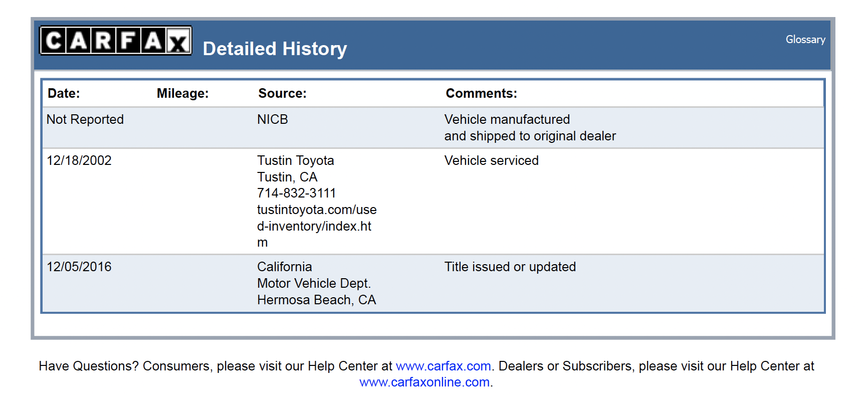Open the www.carfaxonline.com link

(424, 382)
